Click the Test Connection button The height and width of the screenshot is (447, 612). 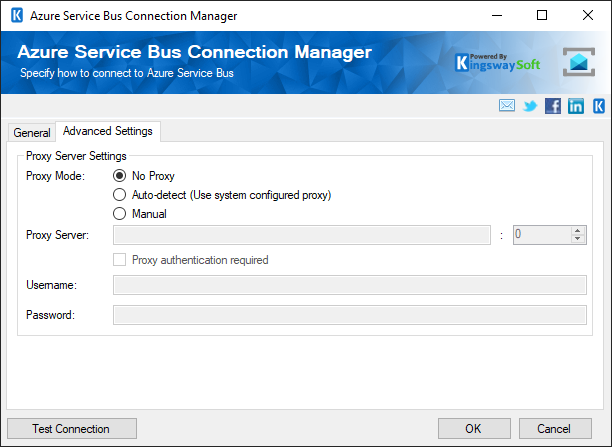pyautogui.click(x=72, y=429)
